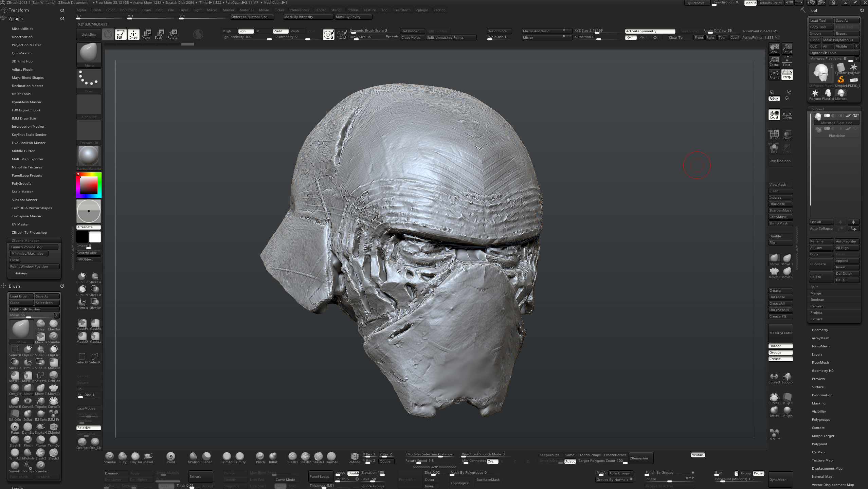Click the black secondary color swatch
Image resolution: width=868 pixels, height=489 pixels.
click(82, 237)
